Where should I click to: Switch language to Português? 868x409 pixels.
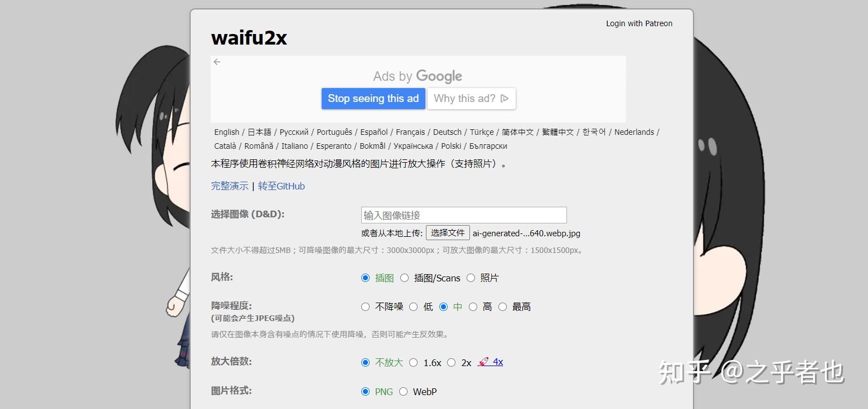[334, 132]
